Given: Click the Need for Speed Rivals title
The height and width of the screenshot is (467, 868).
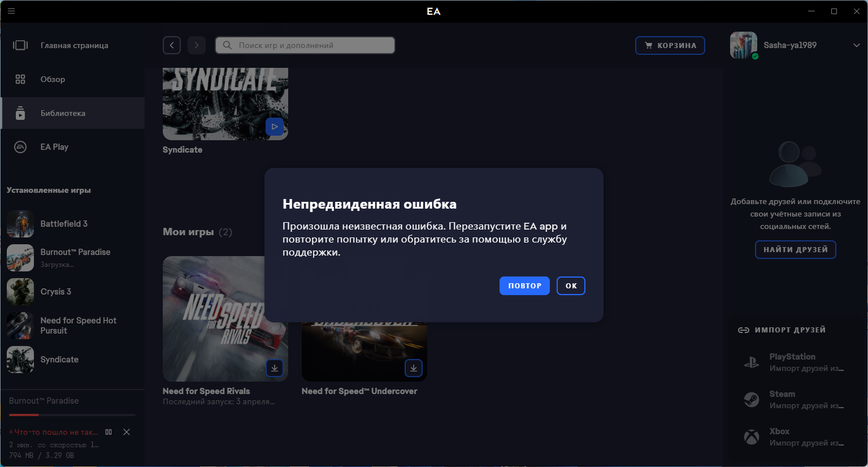Looking at the screenshot, I should point(206,391).
